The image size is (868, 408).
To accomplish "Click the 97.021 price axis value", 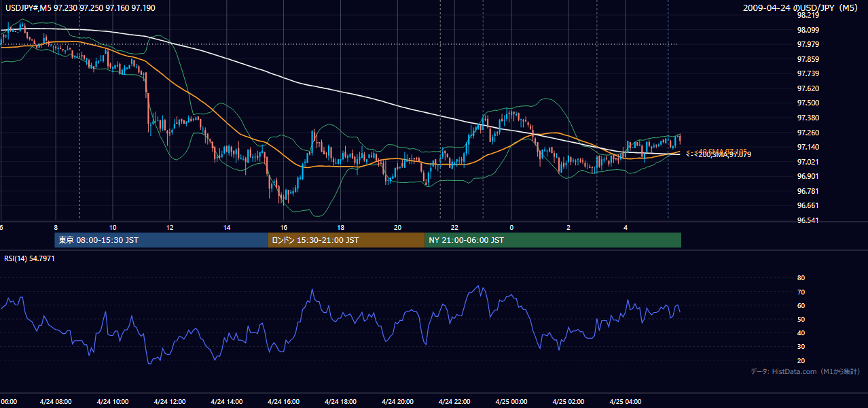I will [808, 162].
